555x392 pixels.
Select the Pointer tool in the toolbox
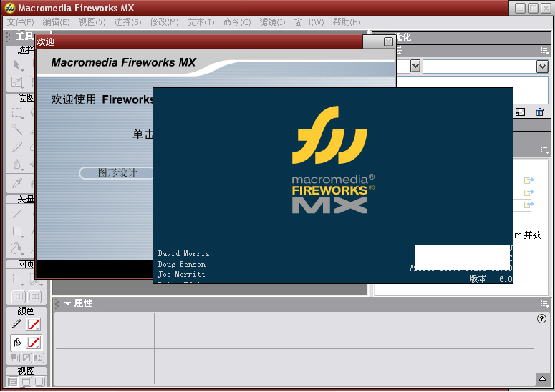click(17, 66)
